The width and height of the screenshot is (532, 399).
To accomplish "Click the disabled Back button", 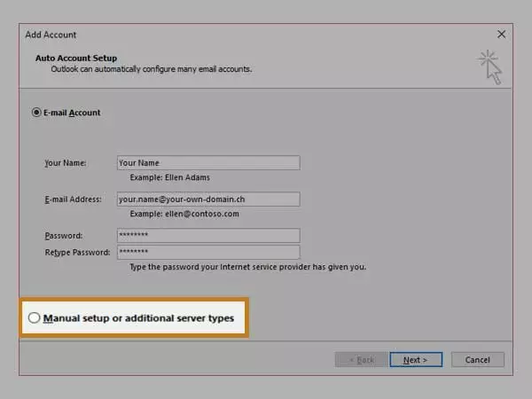I will tap(361, 360).
